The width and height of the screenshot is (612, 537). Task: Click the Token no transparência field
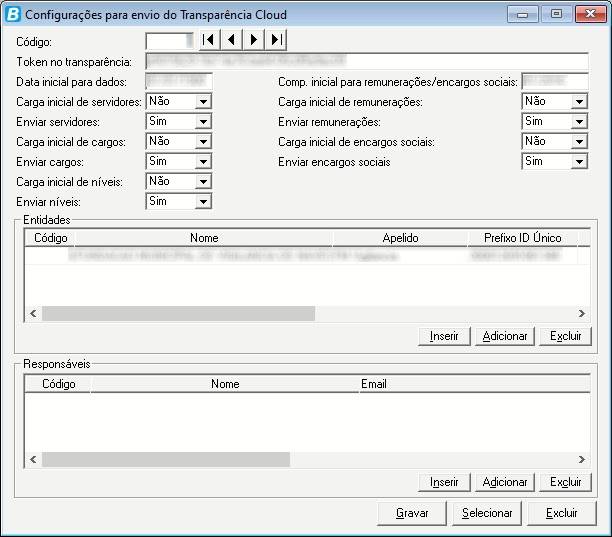pyautogui.click(x=366, y=62)
